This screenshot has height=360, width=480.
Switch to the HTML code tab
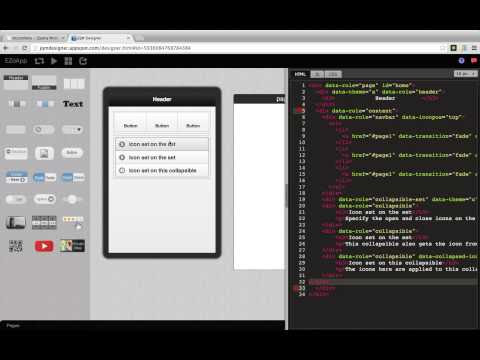pos(300,74)
